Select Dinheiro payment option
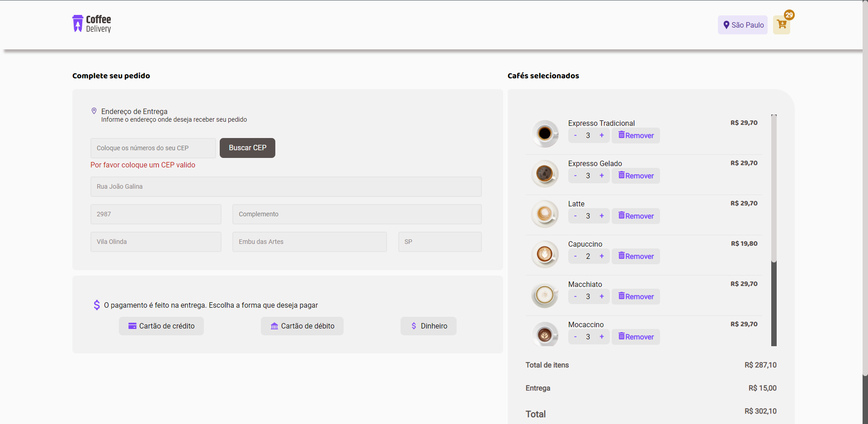Image resolution: width=868 pixels, height=424 pixels. tap(429, 326)
